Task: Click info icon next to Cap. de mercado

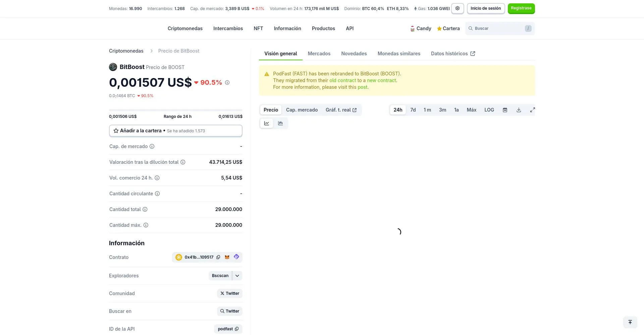Action: click(152, 146)
